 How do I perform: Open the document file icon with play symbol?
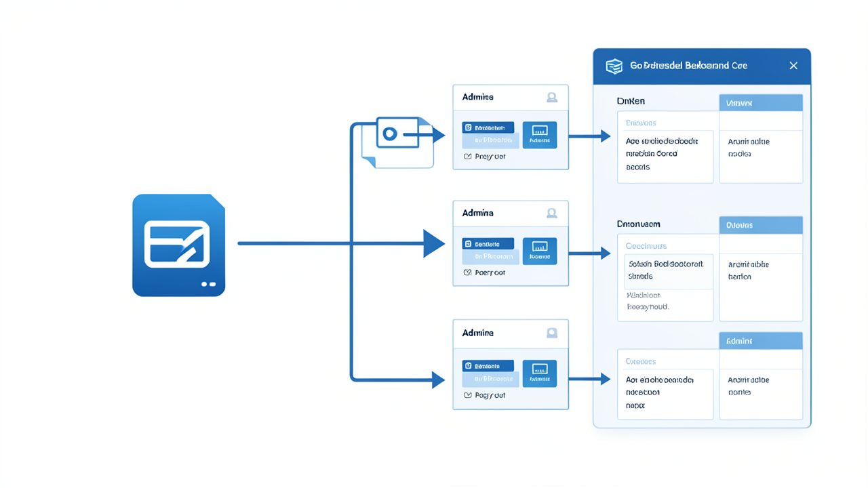[398, 142]
